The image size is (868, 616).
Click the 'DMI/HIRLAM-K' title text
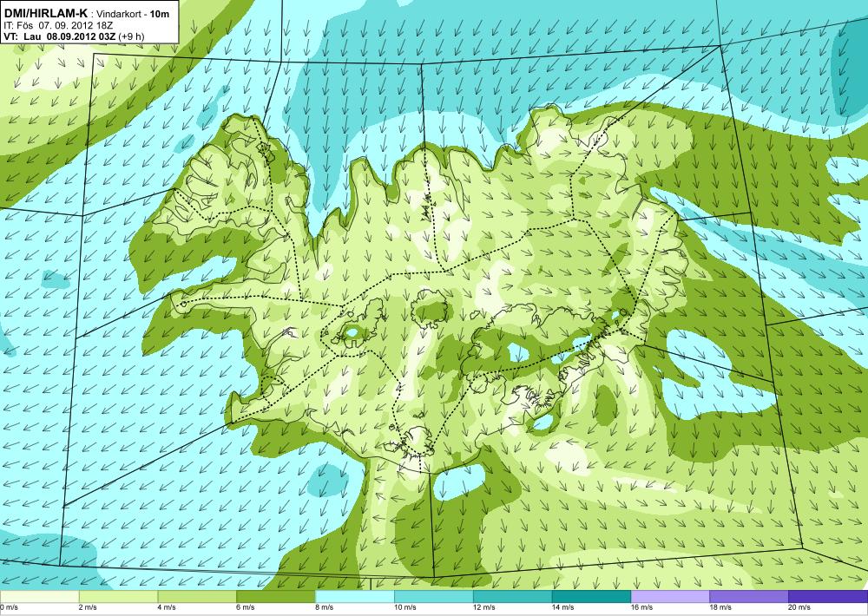[45, 13]
